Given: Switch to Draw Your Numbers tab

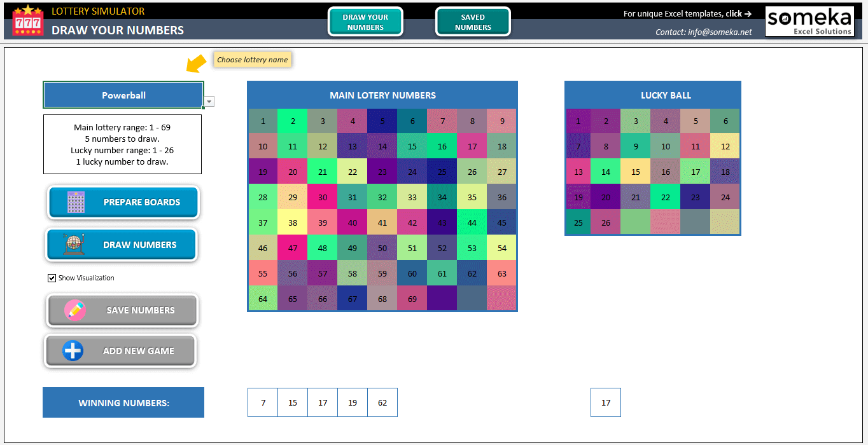Looking at the screenshot, I should (365, 22).
